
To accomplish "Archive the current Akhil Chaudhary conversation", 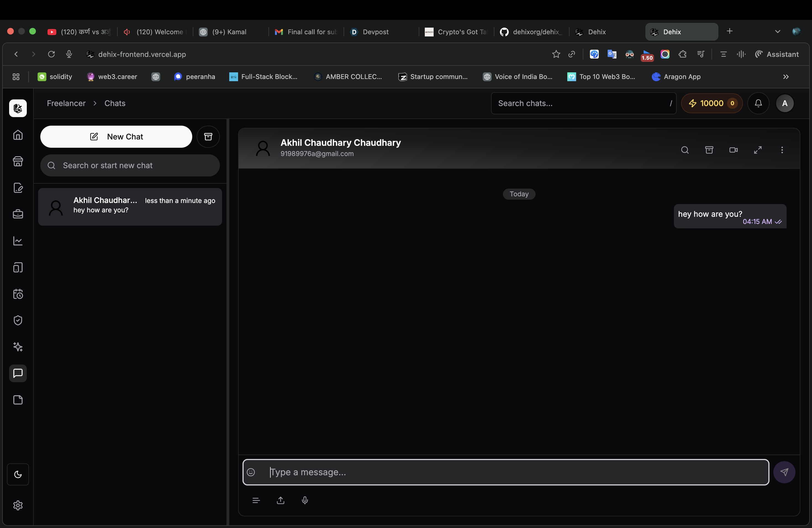I will [x=709, y=150].
